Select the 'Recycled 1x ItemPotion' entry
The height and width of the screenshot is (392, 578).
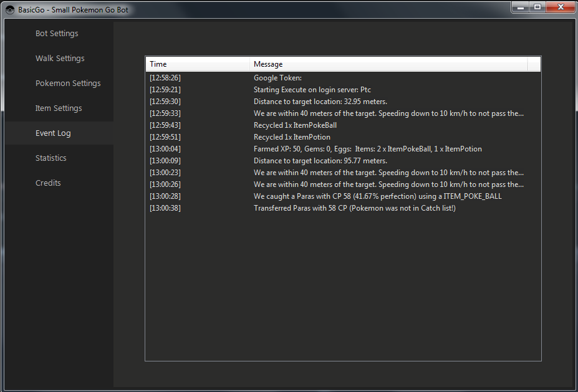pyautogui.click(x=292, y=137)
